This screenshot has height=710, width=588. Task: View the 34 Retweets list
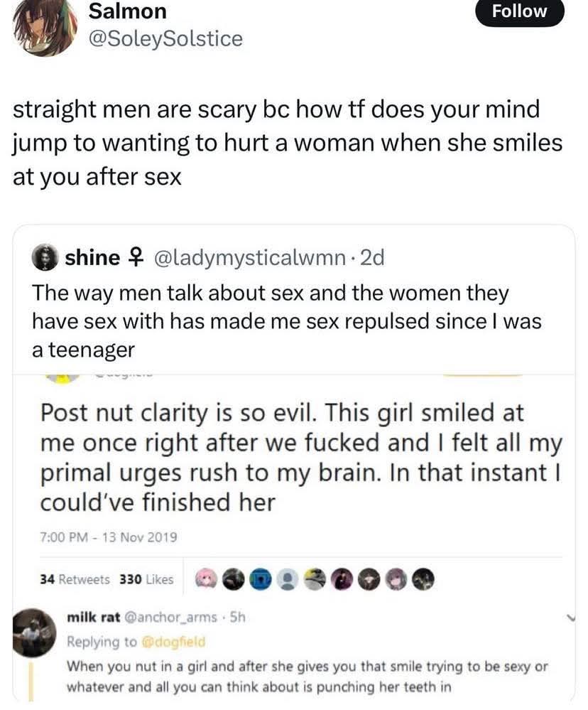click(75, 579)
